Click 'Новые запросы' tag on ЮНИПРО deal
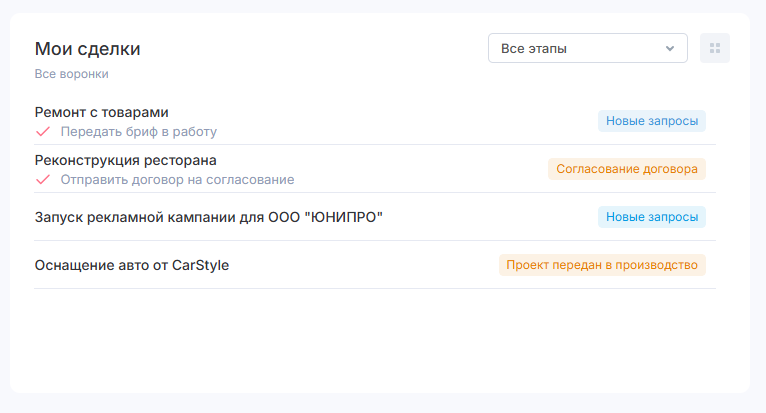Screen dimensions: 766x413 pyautogui.click(x=652, y=217)
